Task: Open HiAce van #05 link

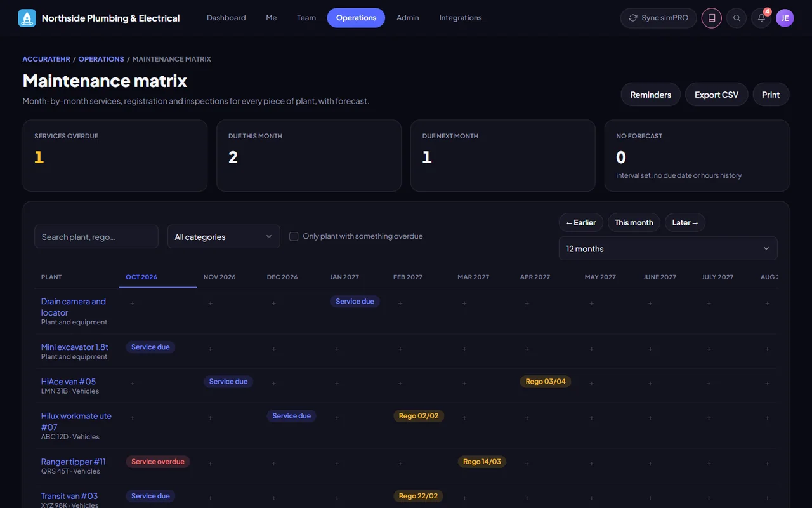Action: (69, 382)
